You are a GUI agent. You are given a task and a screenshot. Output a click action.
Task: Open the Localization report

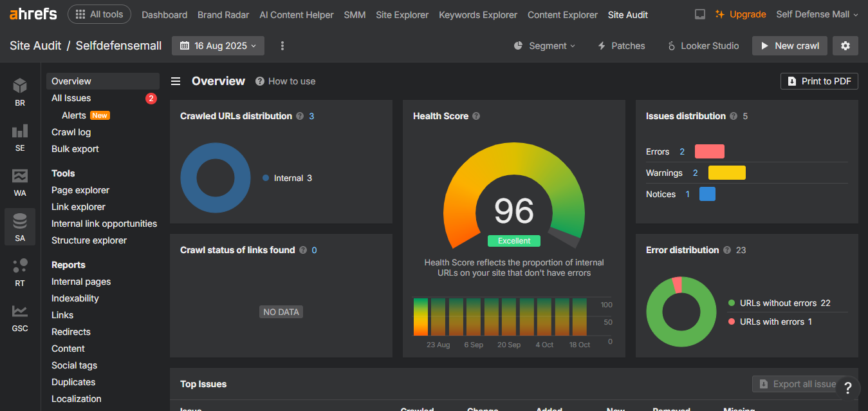click(x=77, y=399)
